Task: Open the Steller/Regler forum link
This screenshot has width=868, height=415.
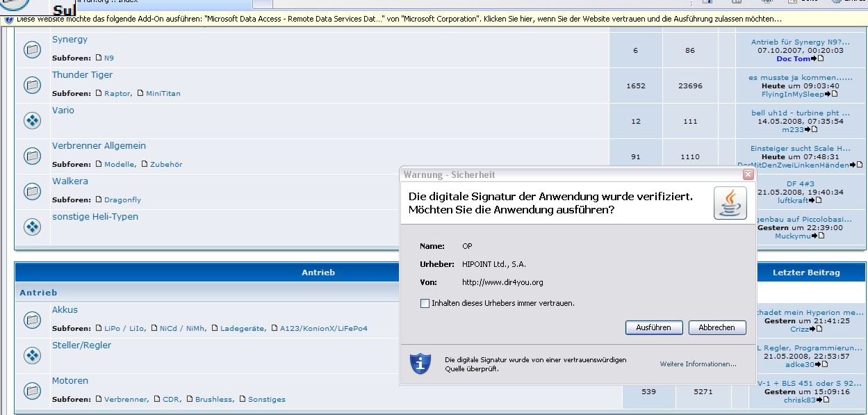Action: (81, 345)
